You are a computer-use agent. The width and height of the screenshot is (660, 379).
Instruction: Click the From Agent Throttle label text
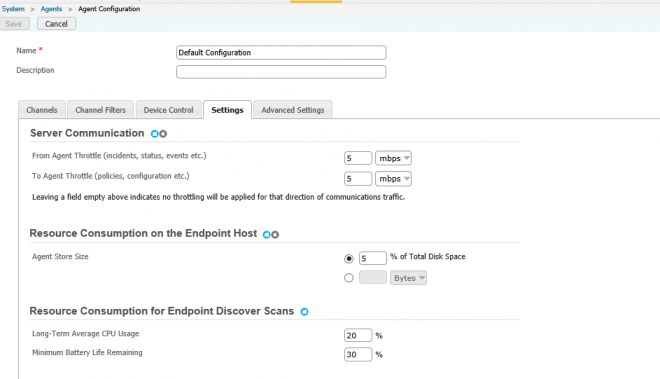click(x=119, y=156)
